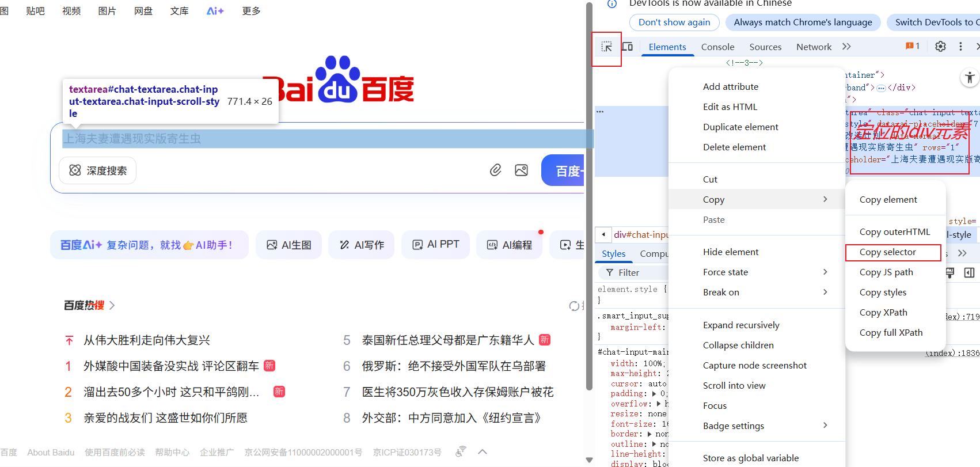
Task: Collapse footer with the up chevron
Action: [483, 452]
